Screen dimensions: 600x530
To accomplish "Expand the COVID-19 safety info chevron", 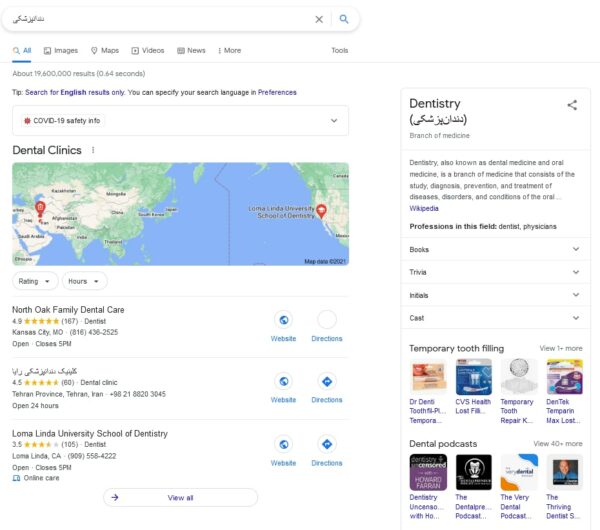I will pyautogui.click(x=334, y=121).
